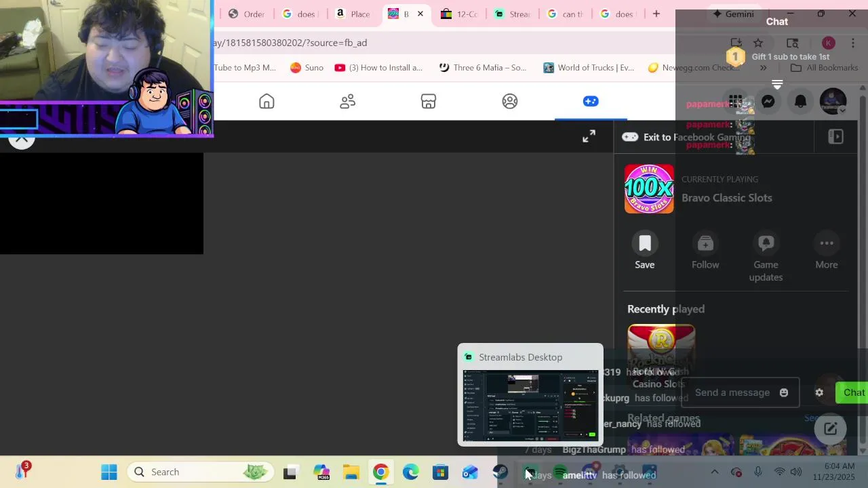The image size is (868, 488).
Task: Click the Bravo Classic Slots 100x thumbnail
Action: (649, 189)
